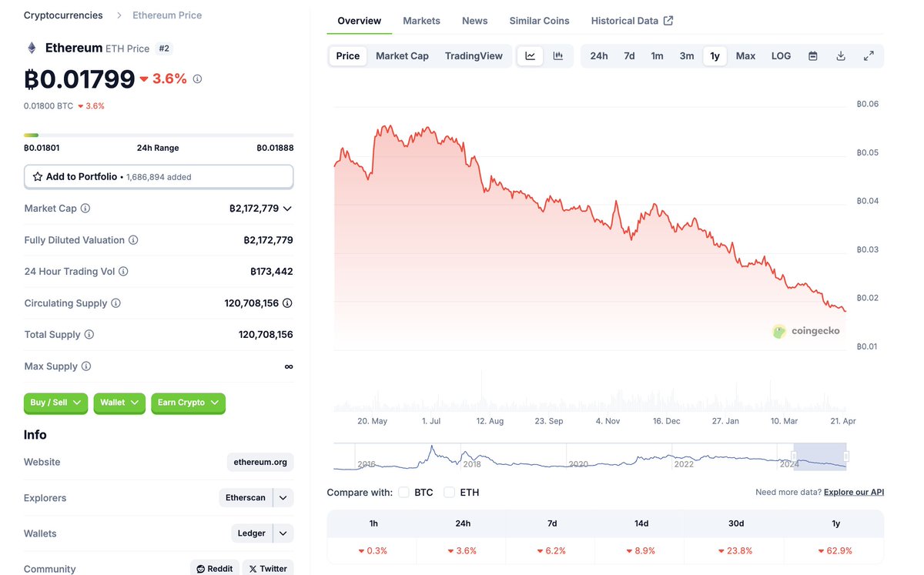Select the 3m time range
Image resolution: width=924 pixels, height=575 pixels.
[x=686, y=56]
